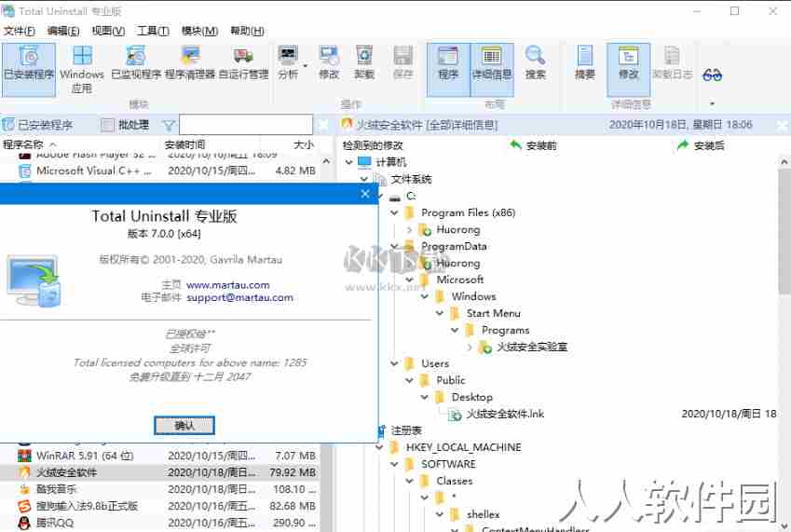Viewport: 791px width, 532px height.
Task: Open the 已安装程序 module in toolbar
Action: click(x=28, y=69)
